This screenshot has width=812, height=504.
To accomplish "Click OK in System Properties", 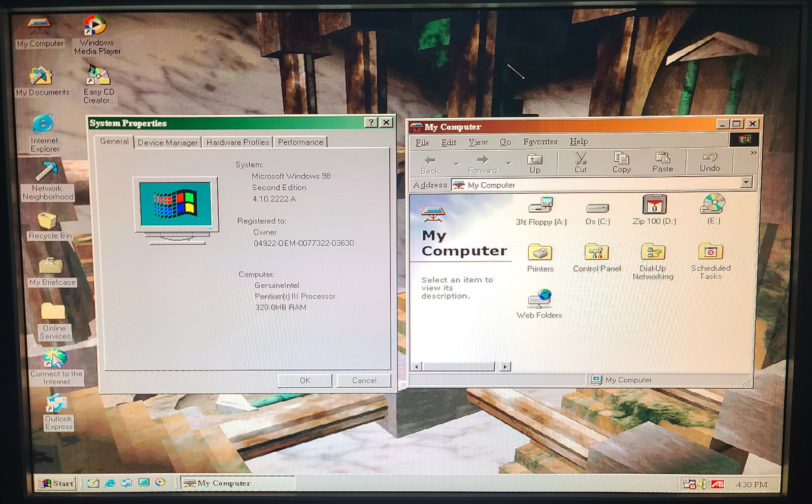I will tap(304, 380).
